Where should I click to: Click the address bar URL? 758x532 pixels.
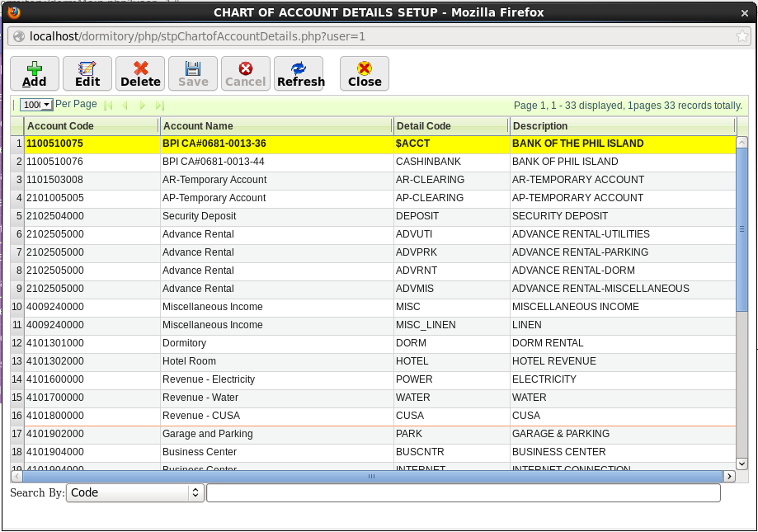point(198,36)
